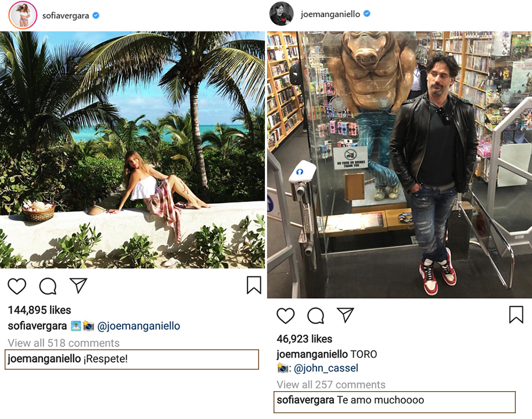This screenshot has width=532, height=419.
Task: Open the comic shop photo
Action: (399, 164)
